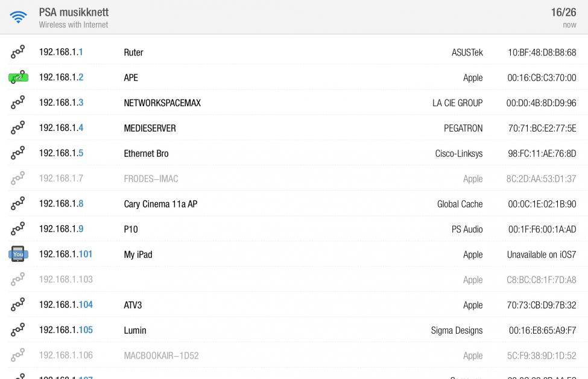588x379 pixels.
Task: Click the PSA musikknett network title
Action: click(x=74, y=12)
